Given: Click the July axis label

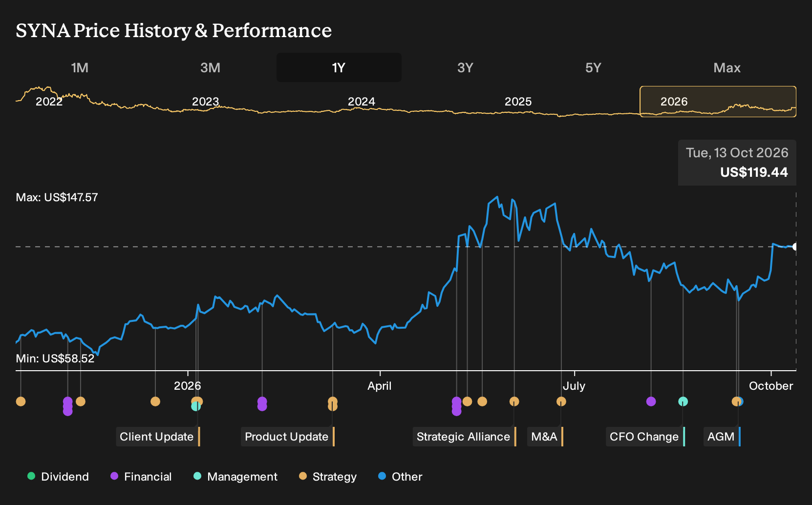Looking at the screenshot, I should pos(574,386).
